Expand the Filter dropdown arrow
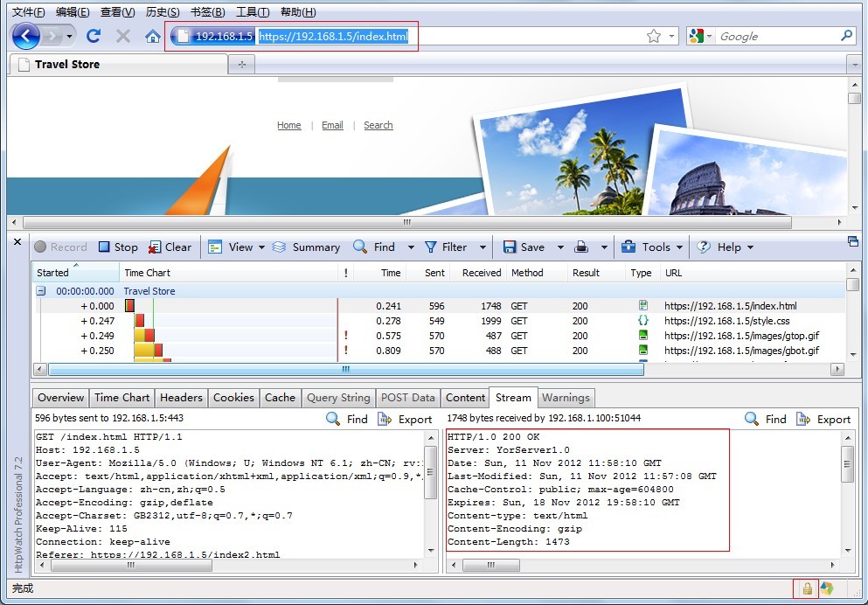 pyautogui.click(x=483, y=247)
